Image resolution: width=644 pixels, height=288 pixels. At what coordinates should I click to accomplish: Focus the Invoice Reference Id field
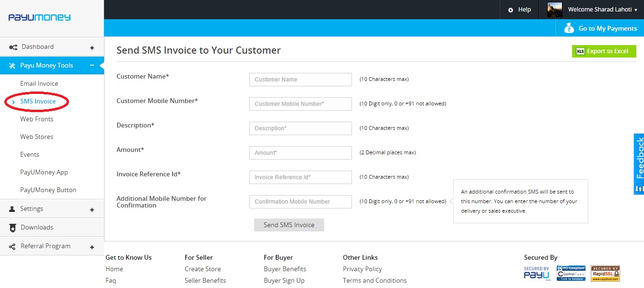click(x=301, y=177)
